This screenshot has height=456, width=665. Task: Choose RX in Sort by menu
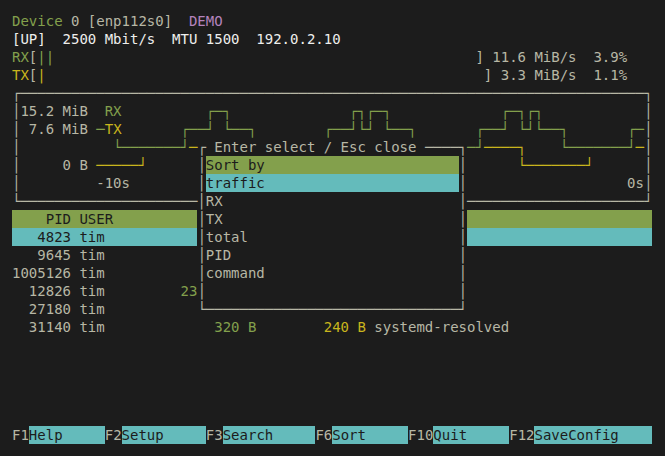pyautogui.click(x=332, y=201)
